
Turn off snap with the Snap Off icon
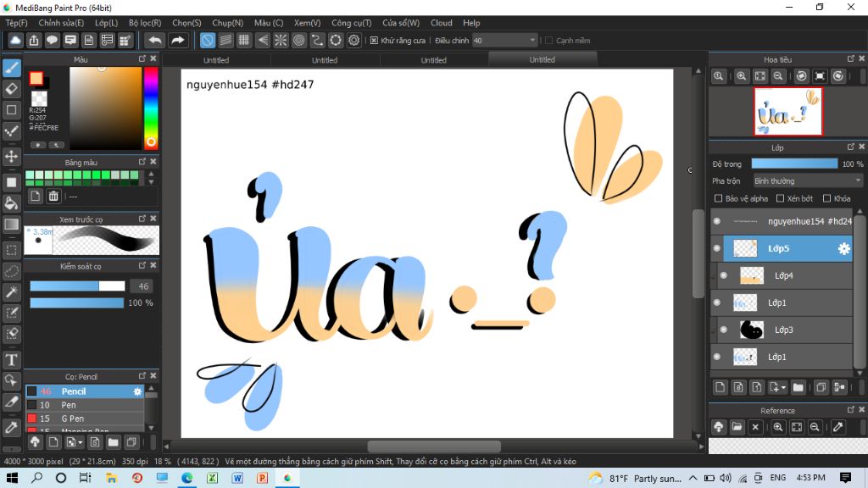pos(207,41)
